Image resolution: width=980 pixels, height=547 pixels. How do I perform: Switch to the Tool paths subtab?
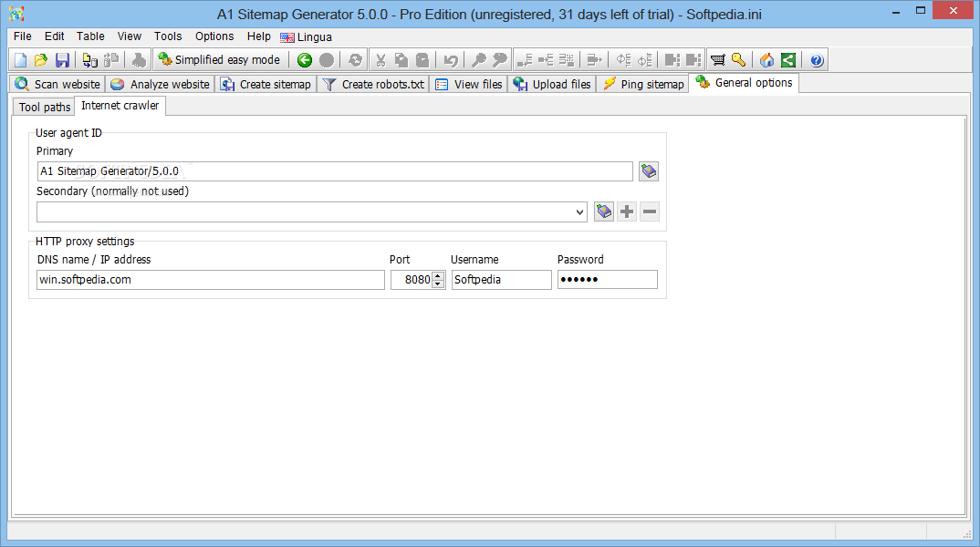click(45, 107)
